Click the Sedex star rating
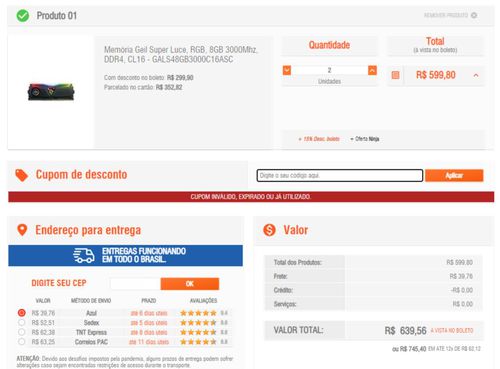Screen dimensions: 500x369 [198, 323]
